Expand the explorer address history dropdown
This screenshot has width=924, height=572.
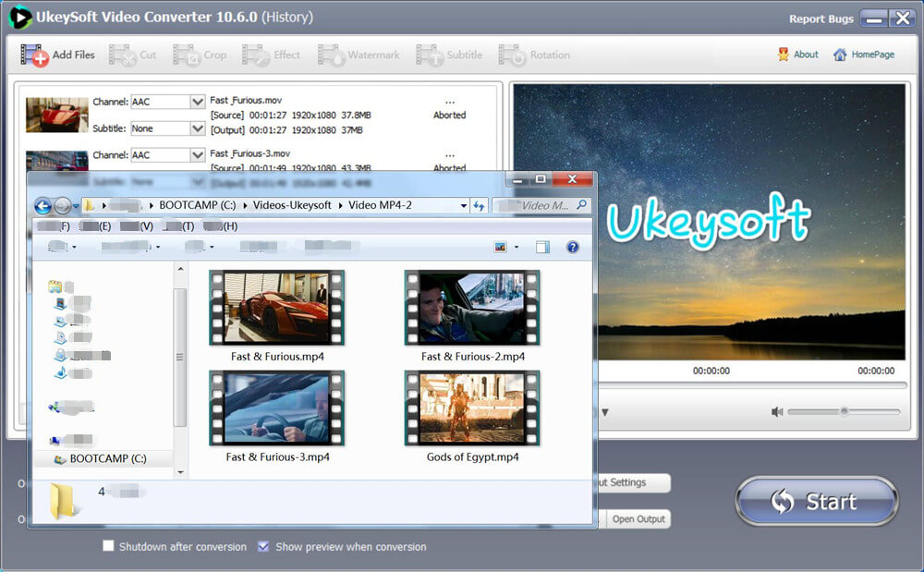(x=463, y=205)
